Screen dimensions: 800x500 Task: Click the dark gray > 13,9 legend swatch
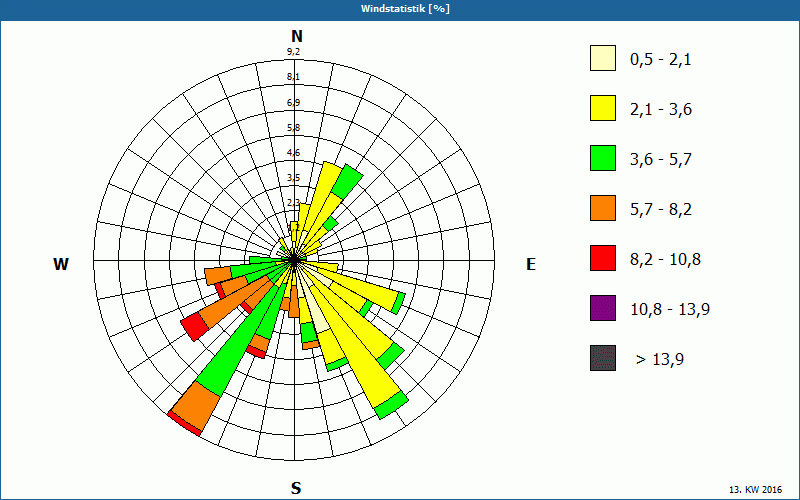[x=603, y=358]
